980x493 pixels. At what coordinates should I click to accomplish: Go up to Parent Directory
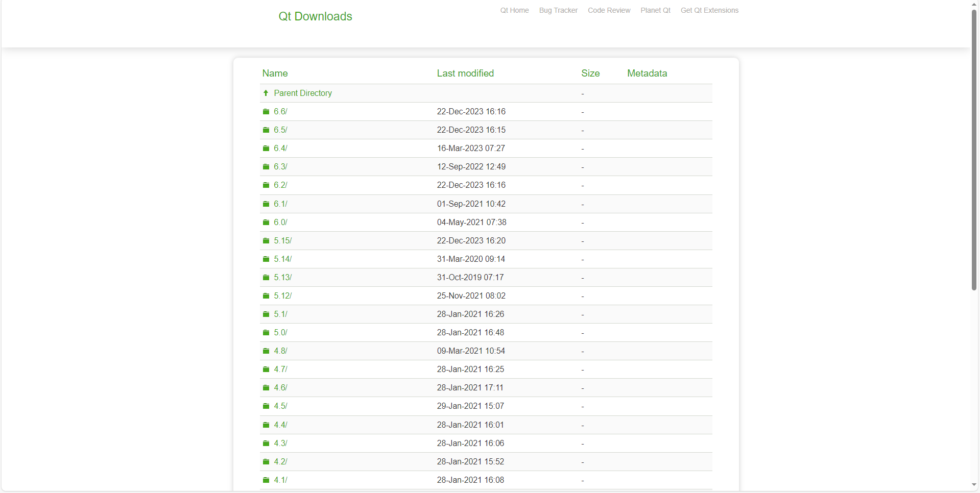tap(303, 93)
